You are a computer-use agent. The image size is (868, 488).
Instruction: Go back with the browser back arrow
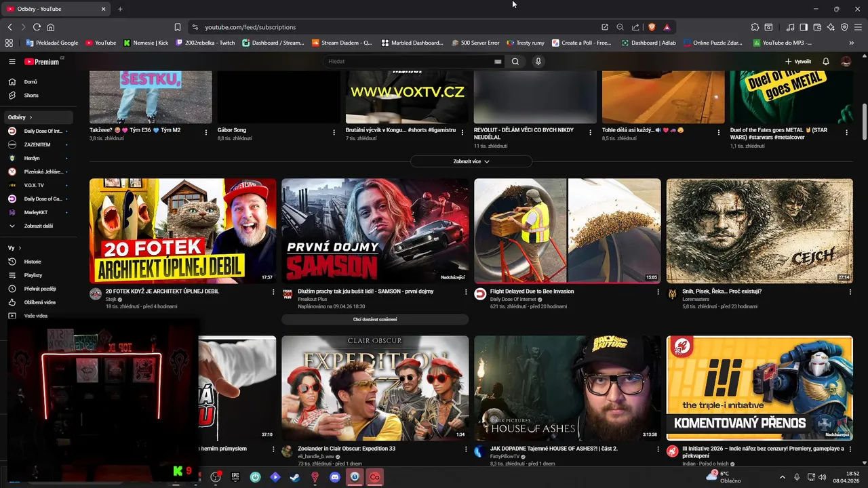[x=9, y=27]
